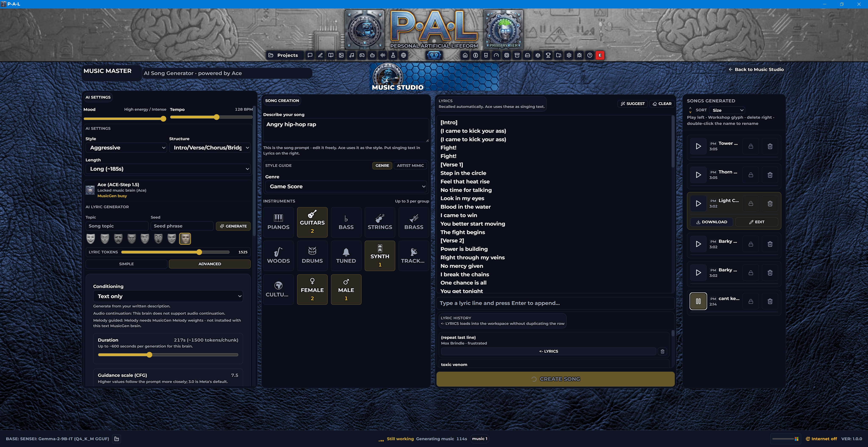Open the brain icon in the toolbar
The image size is (868, 447).
pos(476,55)
